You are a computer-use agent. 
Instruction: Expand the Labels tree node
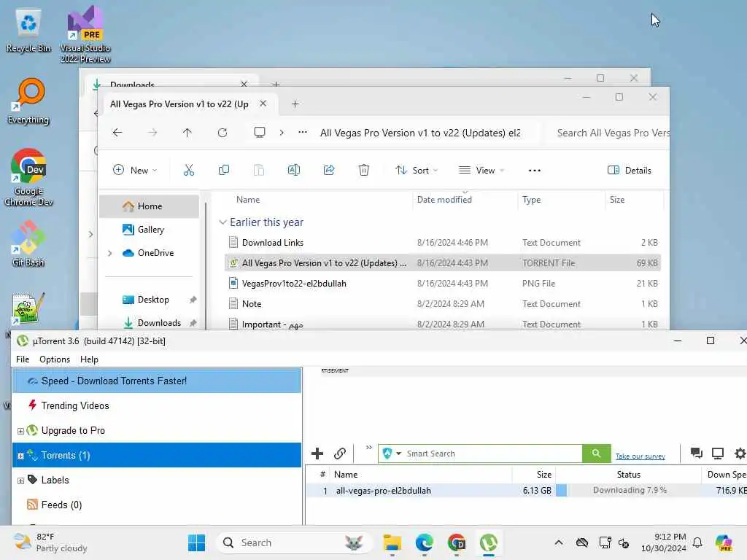(x=20, y=481)
